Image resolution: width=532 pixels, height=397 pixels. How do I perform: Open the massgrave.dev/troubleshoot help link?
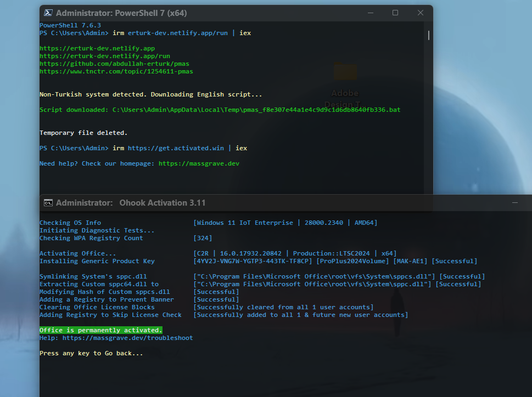pyautogui.click(x=127, y=338)
